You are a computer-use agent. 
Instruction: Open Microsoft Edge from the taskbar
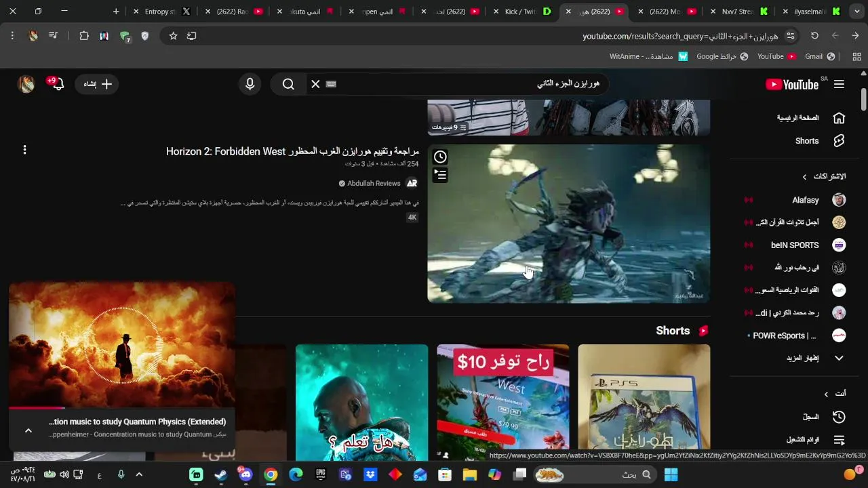[x=296, y=475]
